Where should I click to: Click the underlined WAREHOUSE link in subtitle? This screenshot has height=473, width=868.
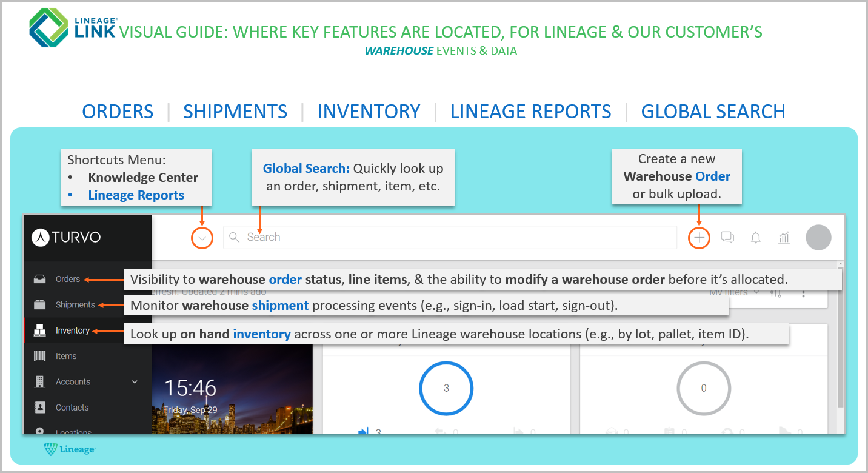point(399,51)
